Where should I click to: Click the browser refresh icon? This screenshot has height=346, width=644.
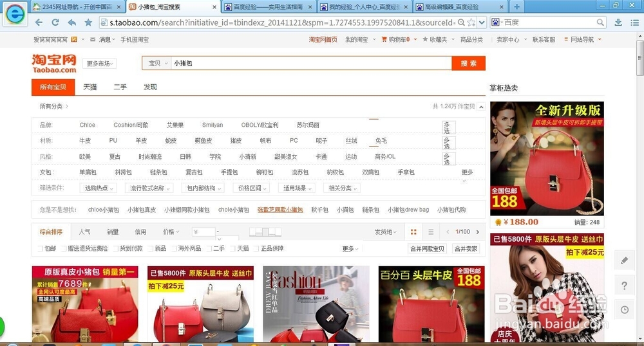point(55,23)
